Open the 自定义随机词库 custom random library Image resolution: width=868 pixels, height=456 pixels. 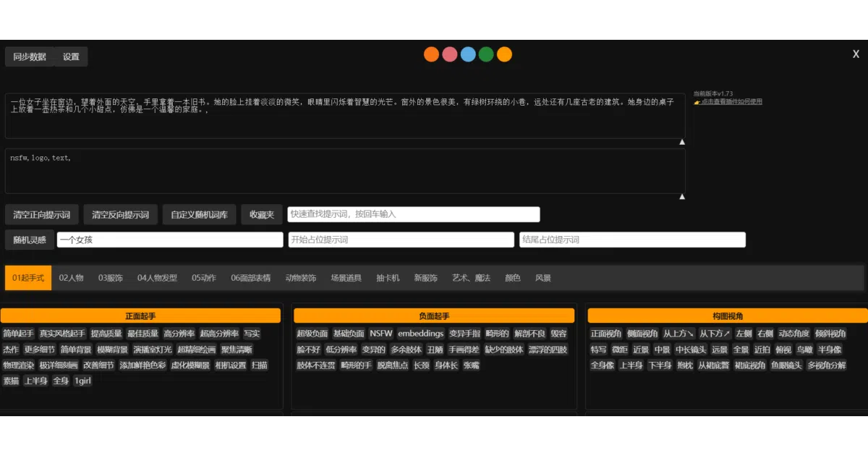coord(200,214)
